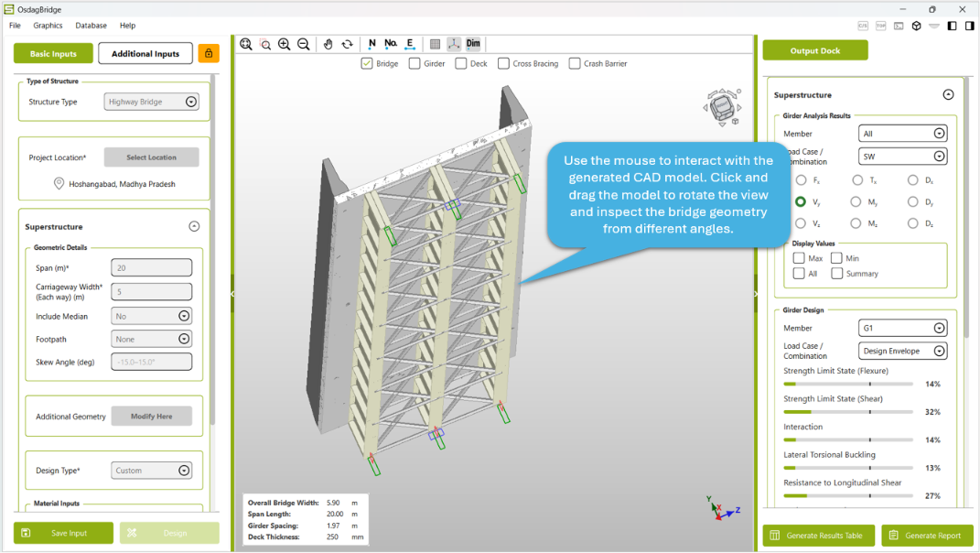
Task: Click Modify Here for Additional Geometry
Action: [151, 416]
